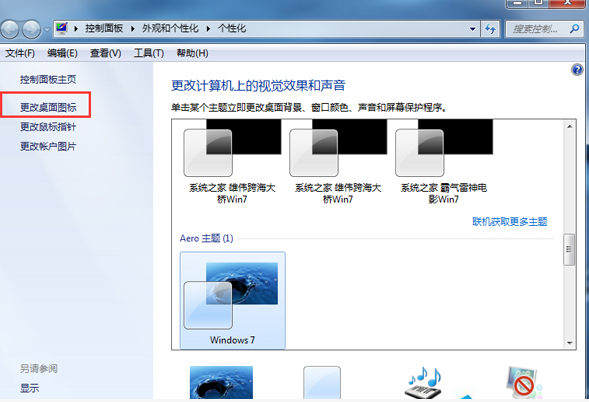
Task: Expand the arrow after 外观和个性化 in breadcrumb
Action: pos(208,29)
